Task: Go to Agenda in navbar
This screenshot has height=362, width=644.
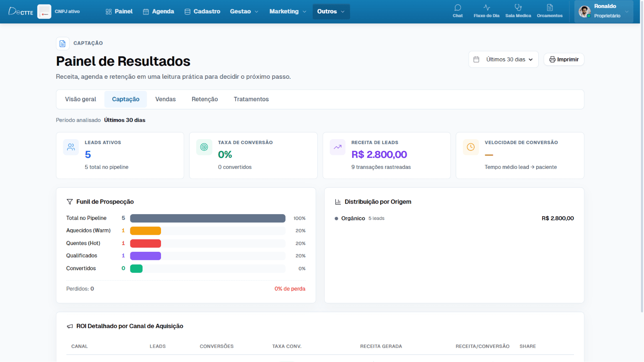Action: (158, 11)
